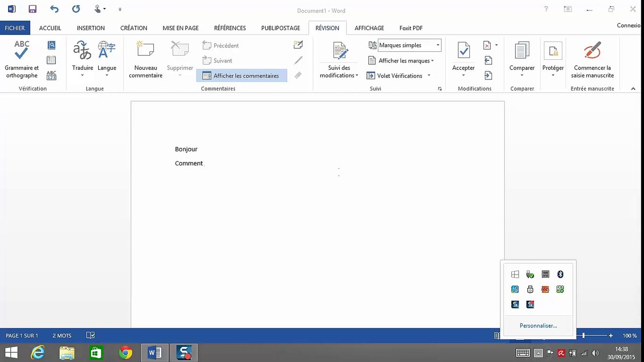This screenshot has width=644, height=362.
Task: Open the Volet Vérifications dropdown arrow
Action: point(429,75)
